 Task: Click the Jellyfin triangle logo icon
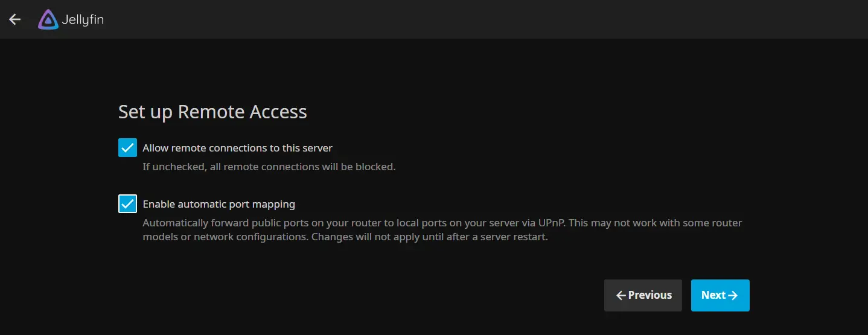pyautogui.click(x=48, y=19)
